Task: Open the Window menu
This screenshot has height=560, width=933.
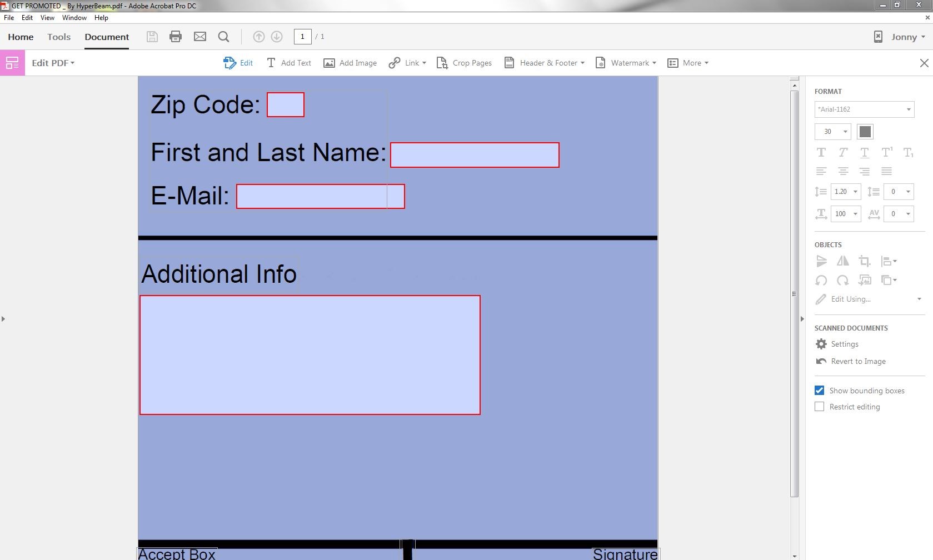Action: pyautogui.click(x=74, y=17)
